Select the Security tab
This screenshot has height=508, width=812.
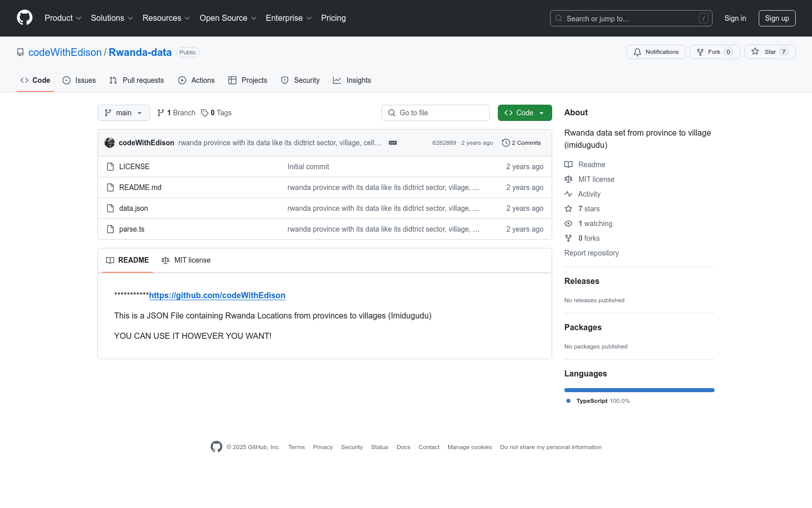(x=300, y=80)
